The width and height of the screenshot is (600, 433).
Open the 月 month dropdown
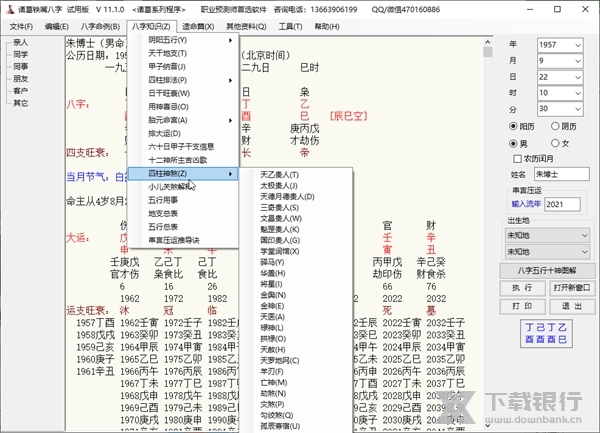pyautogui.click(x=578, y=61)
